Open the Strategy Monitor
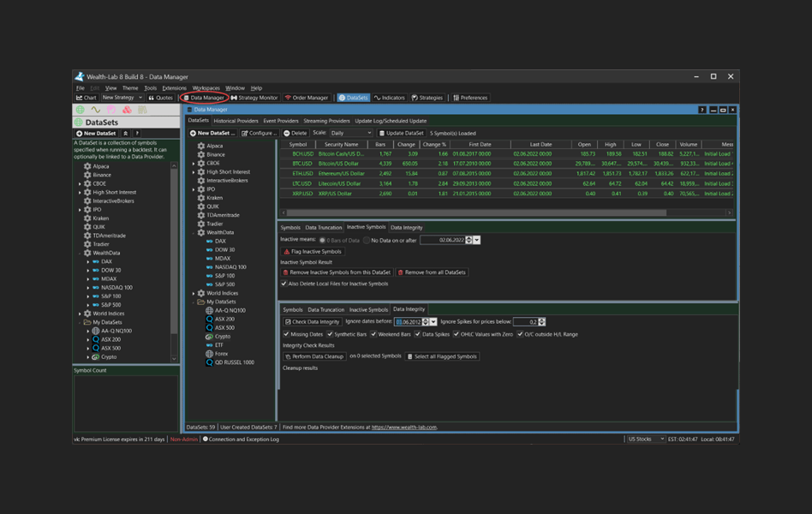Image resolution: width=812 pixels, height=514 pixels. pos(254,98)
